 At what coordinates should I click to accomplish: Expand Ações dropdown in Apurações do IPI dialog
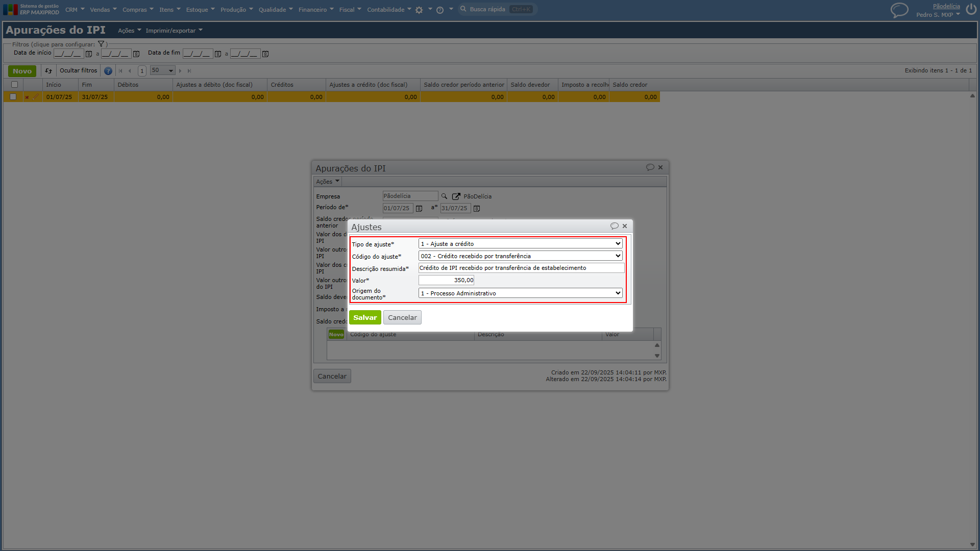[x=327, y=182]
